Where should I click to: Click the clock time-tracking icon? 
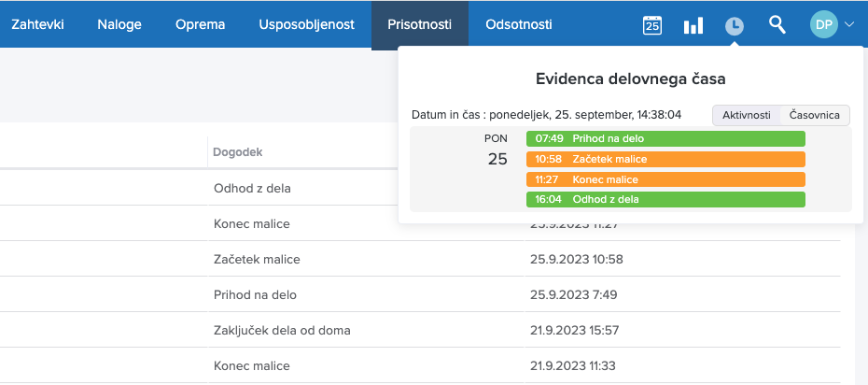(735, 25)
